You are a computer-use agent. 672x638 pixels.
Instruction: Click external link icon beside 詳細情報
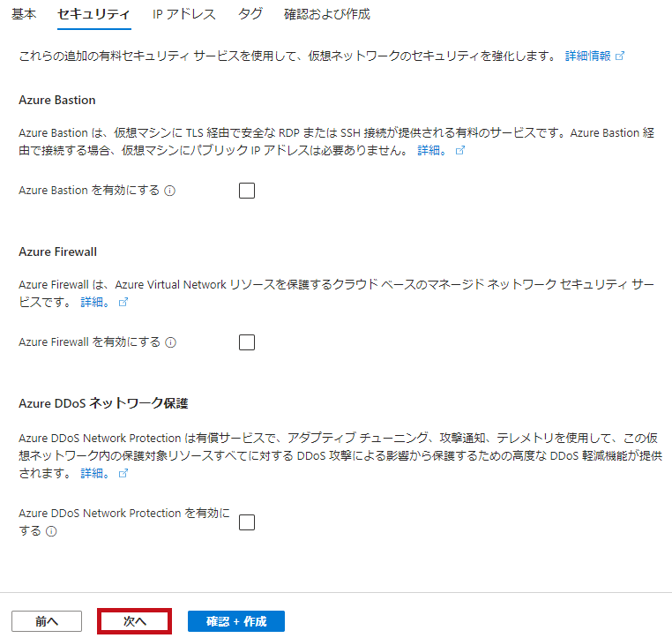point(620,56)
